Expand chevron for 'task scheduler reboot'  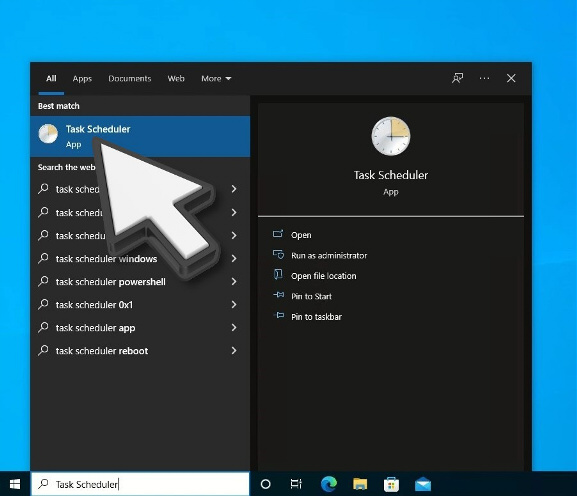tap(234, 351)
